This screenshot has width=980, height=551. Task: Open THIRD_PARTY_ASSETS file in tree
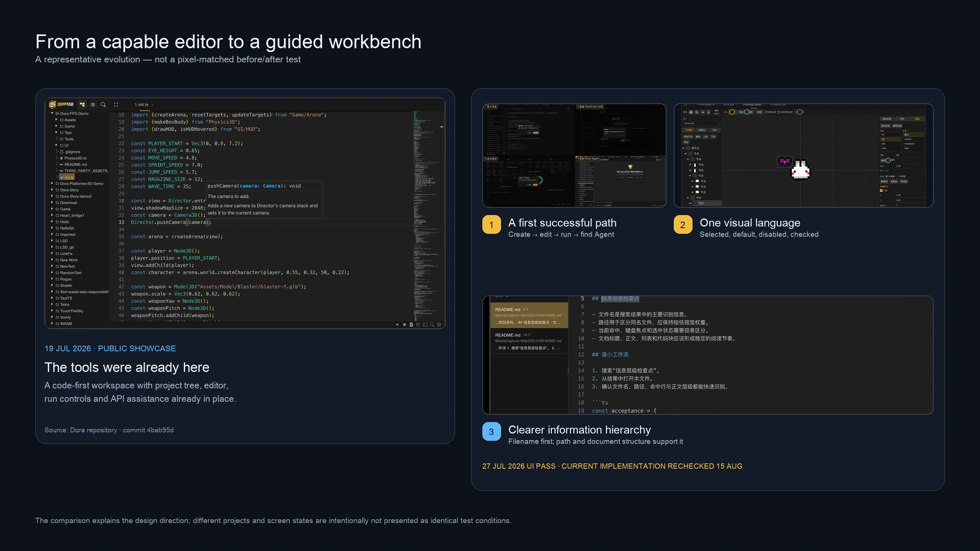(84, 171)
